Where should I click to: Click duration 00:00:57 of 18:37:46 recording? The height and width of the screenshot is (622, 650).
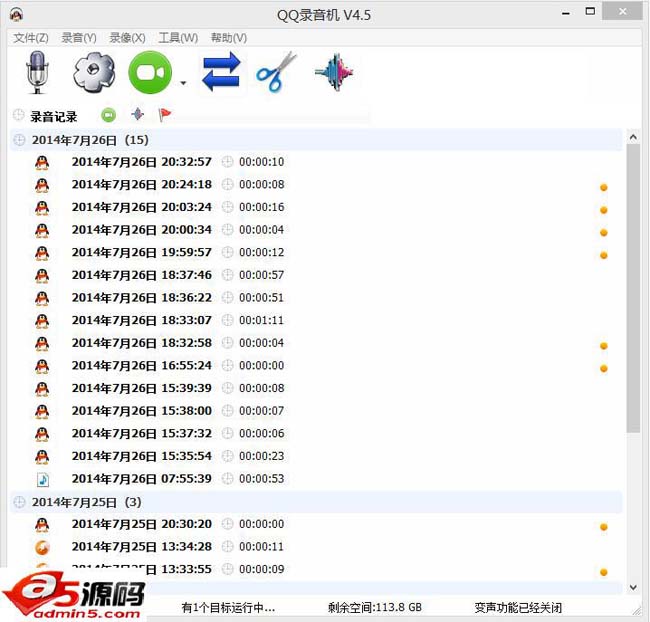pyautogui.click(x=262, y=275)
